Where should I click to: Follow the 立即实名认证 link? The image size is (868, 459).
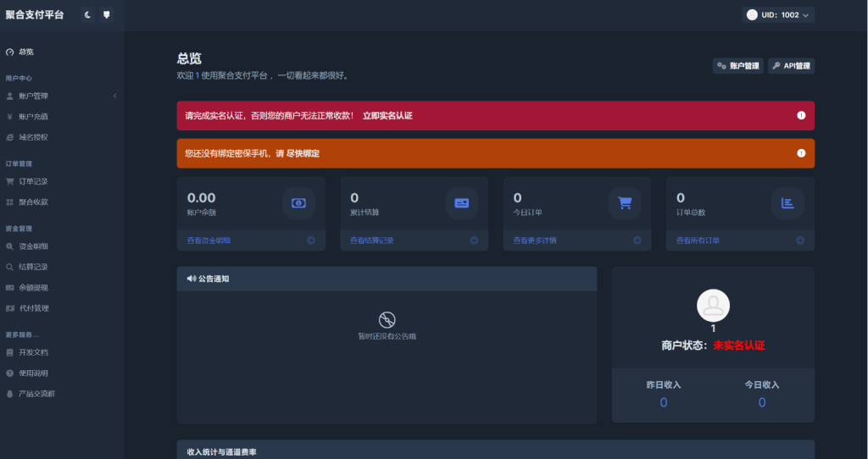(387, 115)
